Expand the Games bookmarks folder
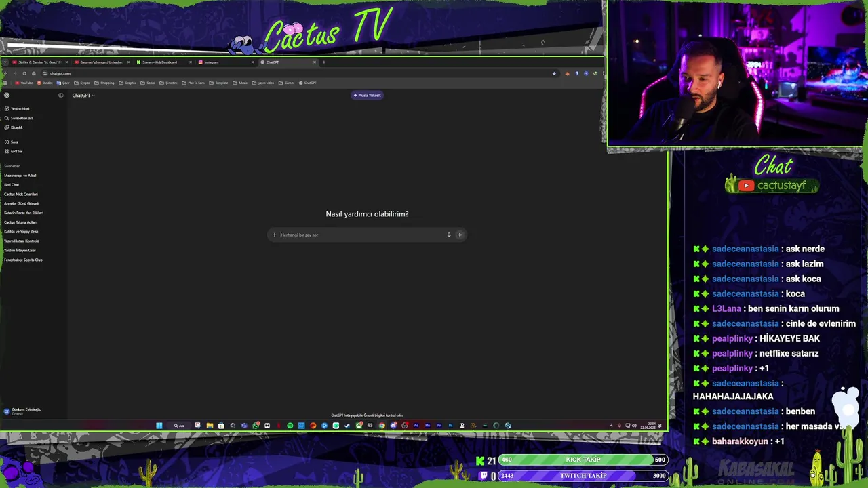The height and width of the screenshot is (488, 868). (x=286, y=83)
